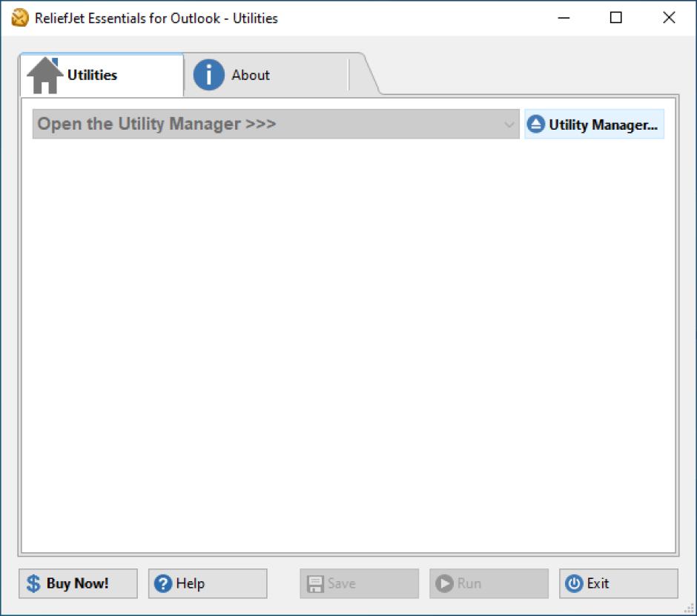The image size is (697, 616).
Task: Click the blue info icon on the About tab
Action: click(208, 75)
